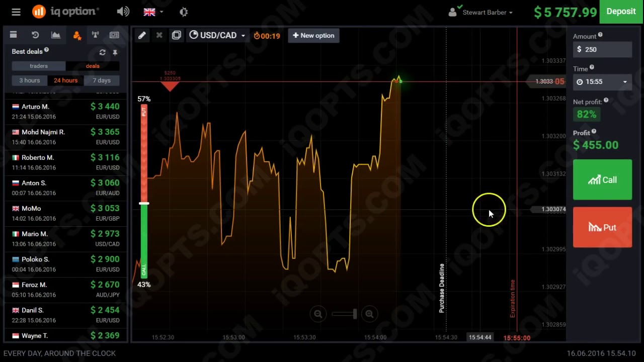
Task: Click the chart zoom slider handle
Action: click(x=355, y=314)
